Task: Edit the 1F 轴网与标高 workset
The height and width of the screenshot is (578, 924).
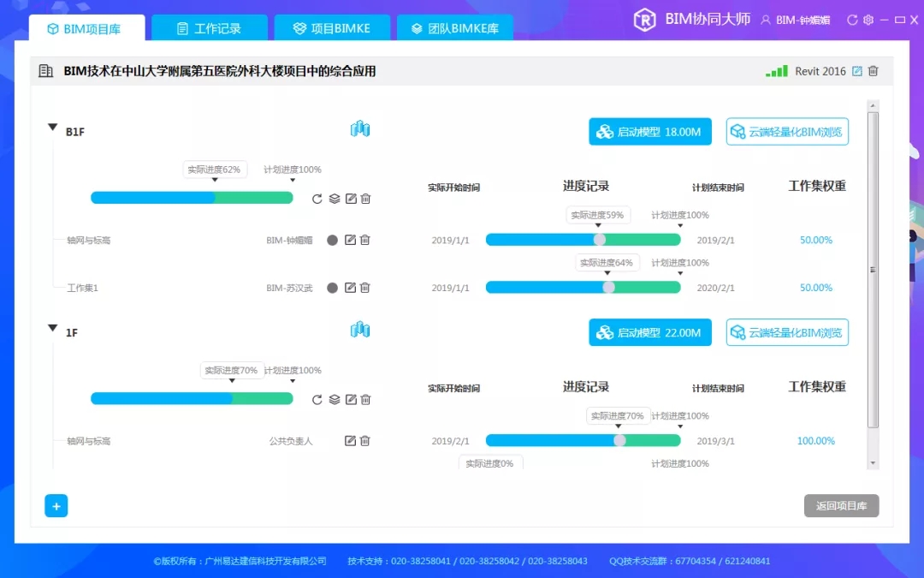Action: 350,441
